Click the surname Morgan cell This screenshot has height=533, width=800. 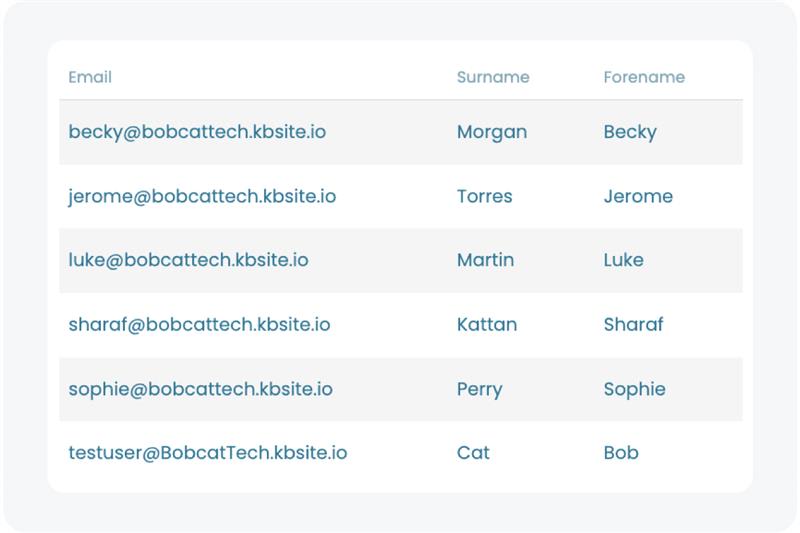491,132
